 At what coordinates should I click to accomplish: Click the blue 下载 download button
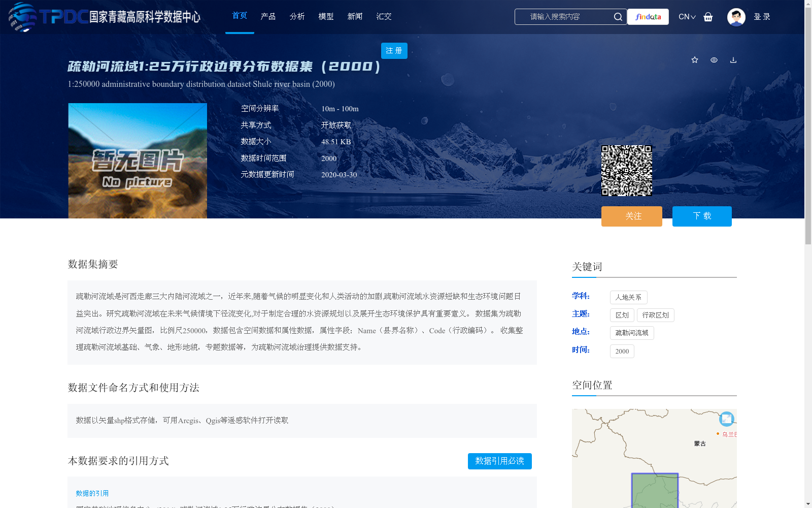[702, 216]
